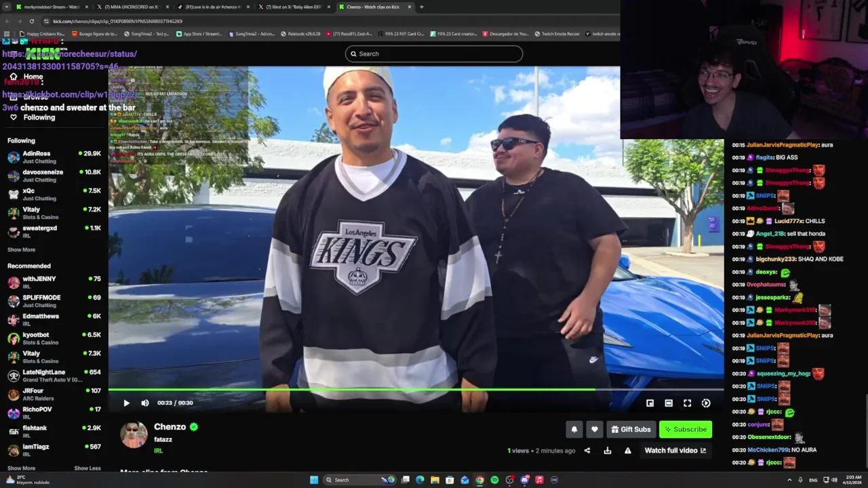The width and height of the screenshot is (868, 488).
Task: Open RichoPOV recommended channel
Action: point(54,413)
